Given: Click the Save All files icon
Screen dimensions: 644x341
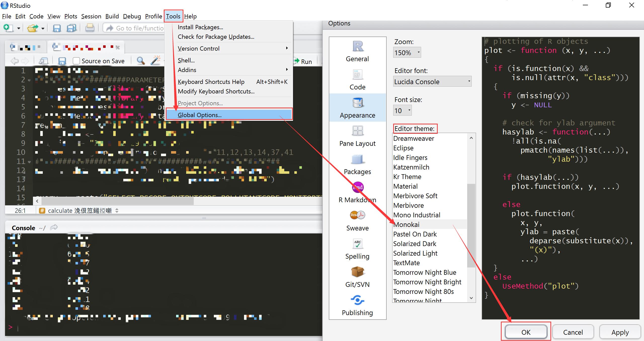Looking at the screenshot, I should click(x=71, y=28).
